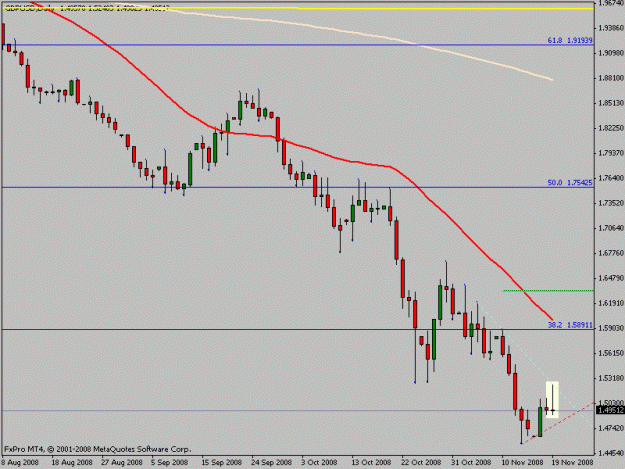Select the red dashed rising trendline
Image resolution: width=625 pixels, height=469 pixels.
[558, 423]
